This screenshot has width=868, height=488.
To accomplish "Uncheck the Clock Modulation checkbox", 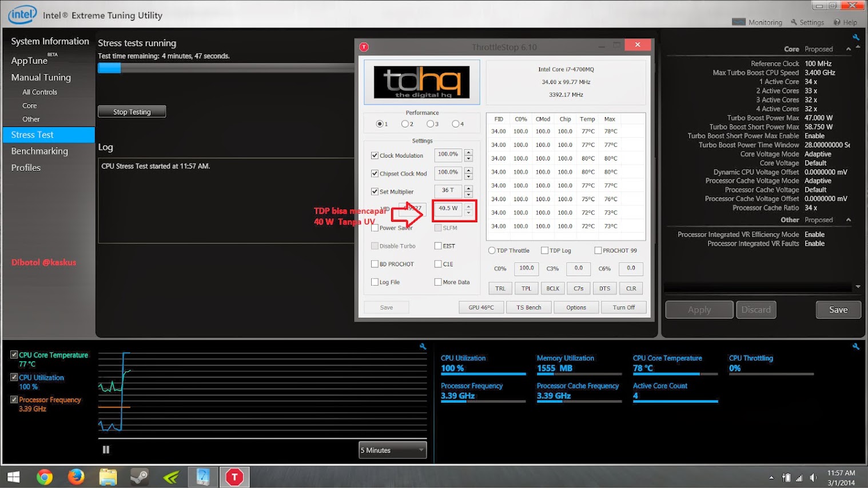I will [x=375, y=155].
